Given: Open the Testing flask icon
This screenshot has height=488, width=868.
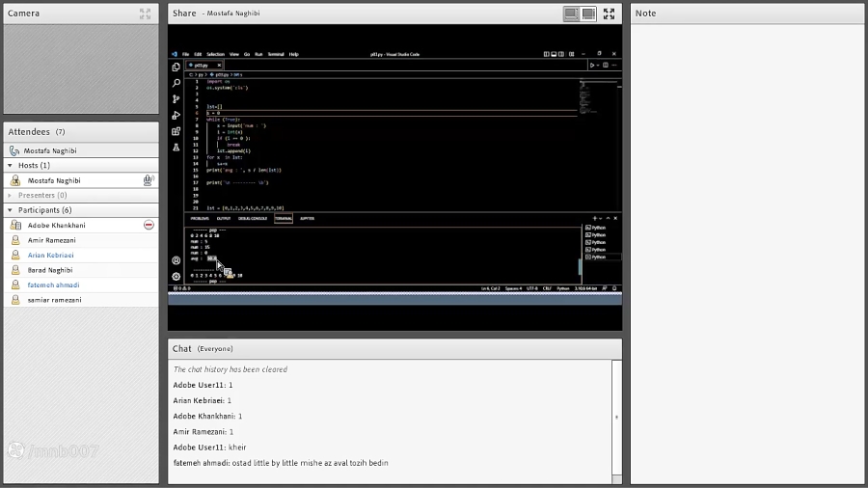Looking at the screenshot, I should pyautogui.click(x=176, y=148).
